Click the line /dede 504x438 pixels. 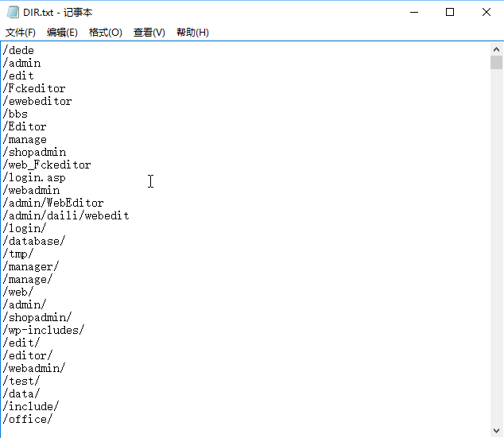pyautogui.click(x=18, y=50)
